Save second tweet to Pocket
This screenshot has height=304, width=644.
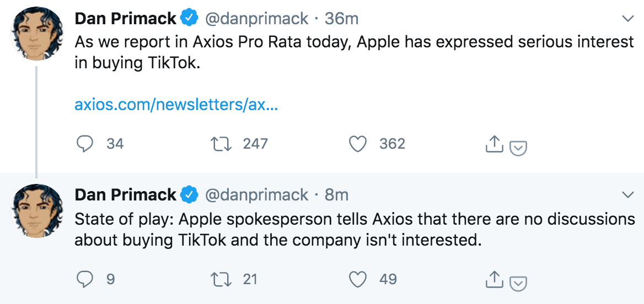coord(518,283)
